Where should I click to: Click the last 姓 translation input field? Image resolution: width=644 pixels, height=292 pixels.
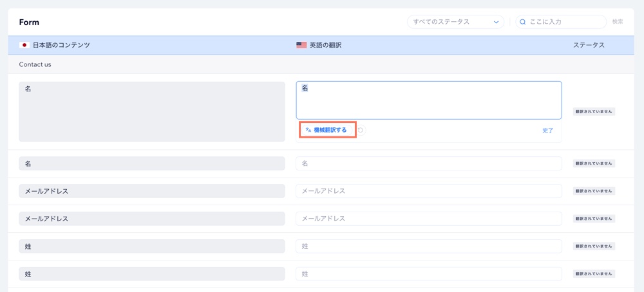pos(429,274)
